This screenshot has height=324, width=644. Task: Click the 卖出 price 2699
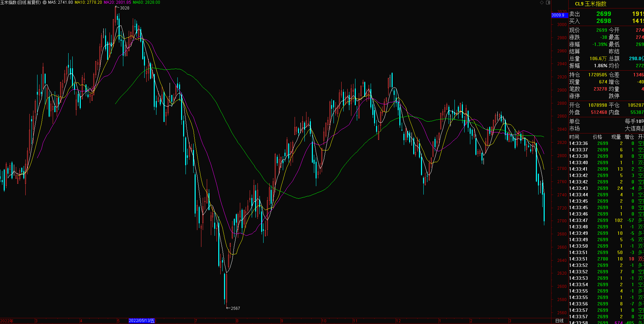click(x=603, y=14)
